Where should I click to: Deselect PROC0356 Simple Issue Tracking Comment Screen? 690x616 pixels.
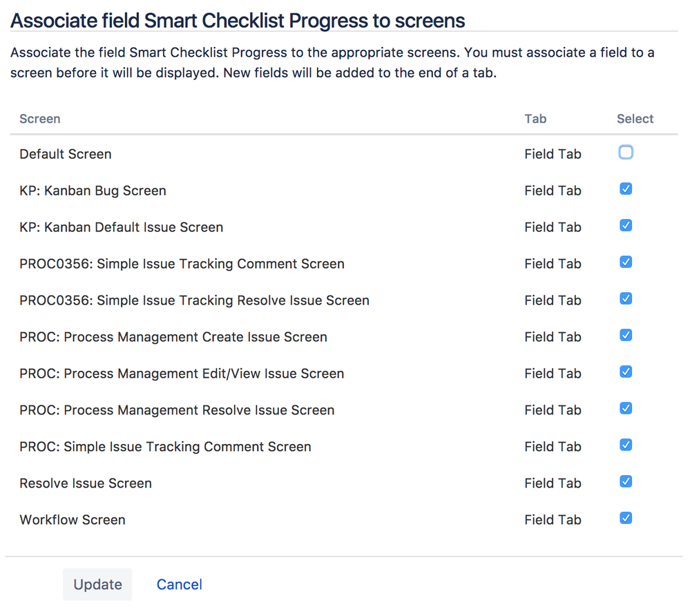point(626,262)
